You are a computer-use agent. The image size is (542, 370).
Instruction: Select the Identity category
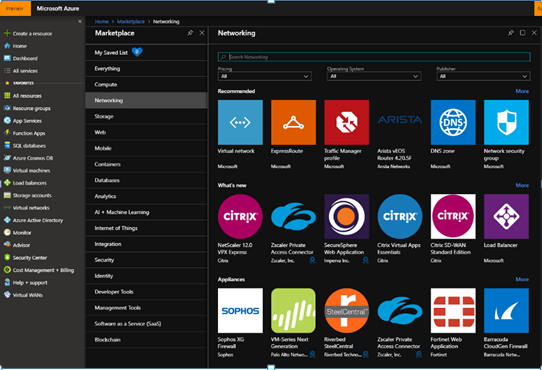pyautogui.click(x=147, y=276)
